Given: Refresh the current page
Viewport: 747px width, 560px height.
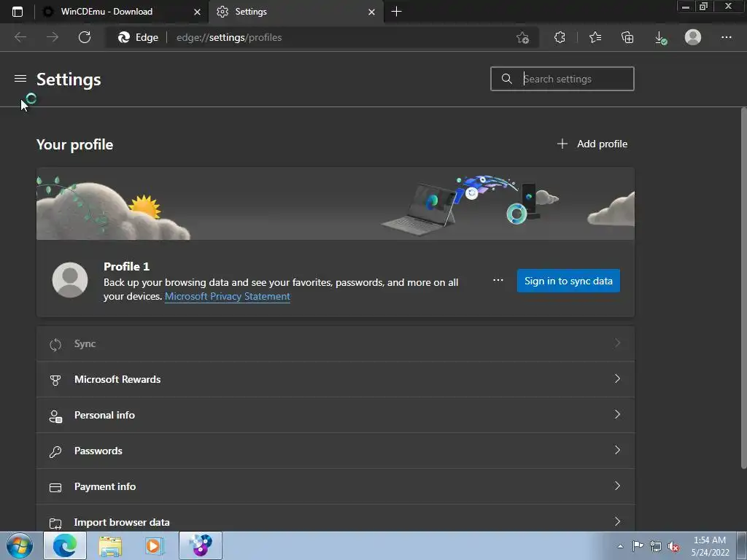Looking at the screenshot, I should 85,37.
